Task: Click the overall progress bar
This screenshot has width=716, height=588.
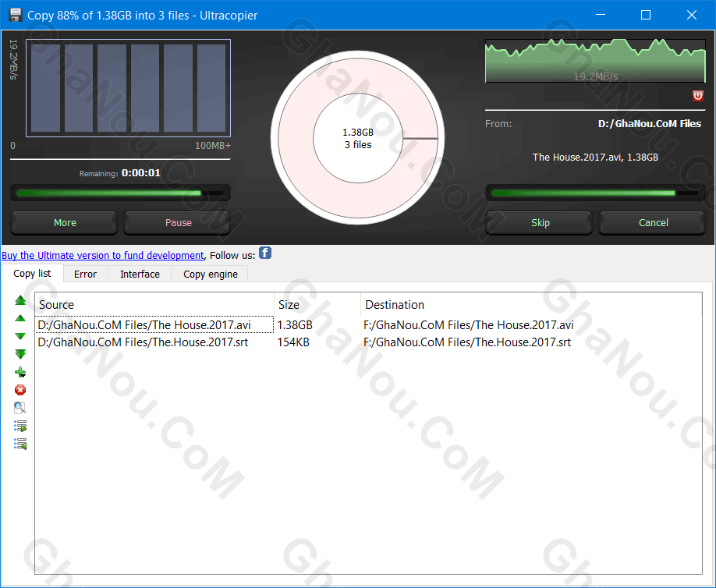Action: pyautogui.click(x=120, y=193)
